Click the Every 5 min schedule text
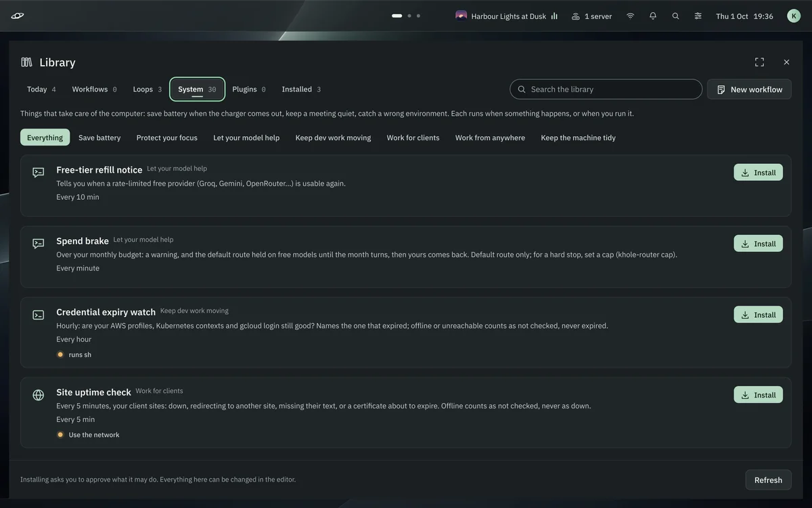The height and width of the screenshot is (508, 812). (76, 419)
